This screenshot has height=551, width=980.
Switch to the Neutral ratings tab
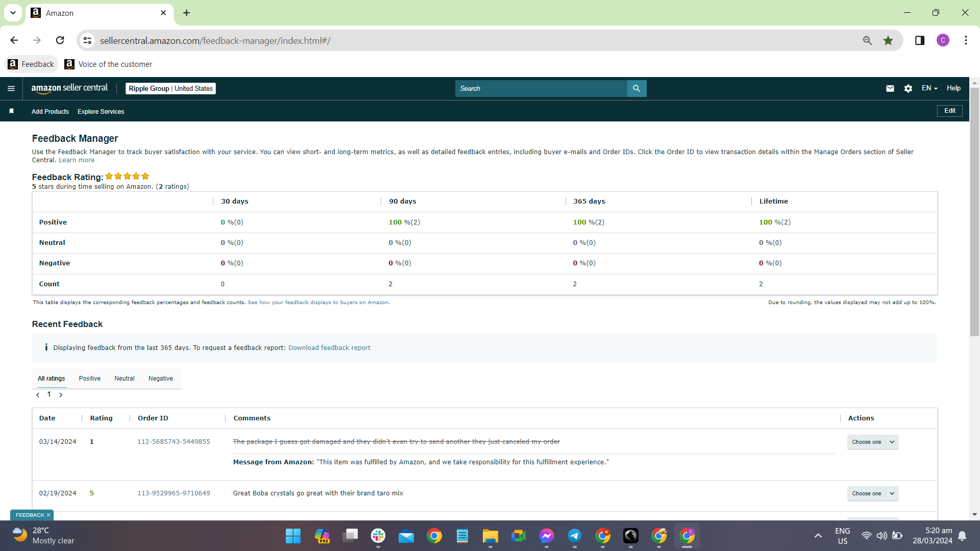pos(125,379)
